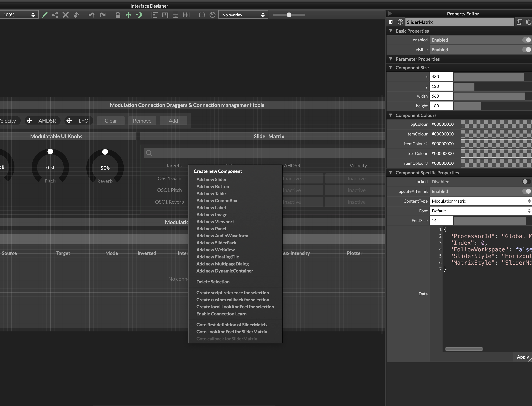Click the width value field 660
The height and width of the screenshot is (406, 532).
(x=441, y=96)
